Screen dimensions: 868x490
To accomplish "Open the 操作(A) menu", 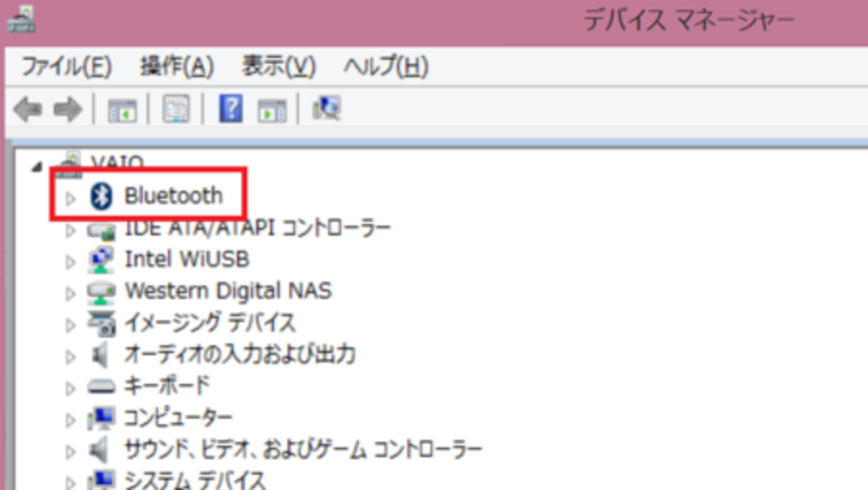I will pos(177,67).
